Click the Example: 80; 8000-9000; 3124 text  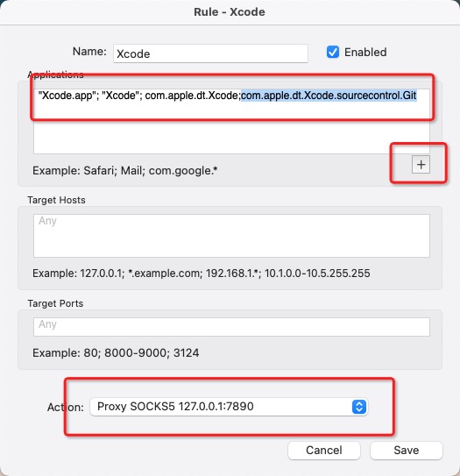point(116,352)
